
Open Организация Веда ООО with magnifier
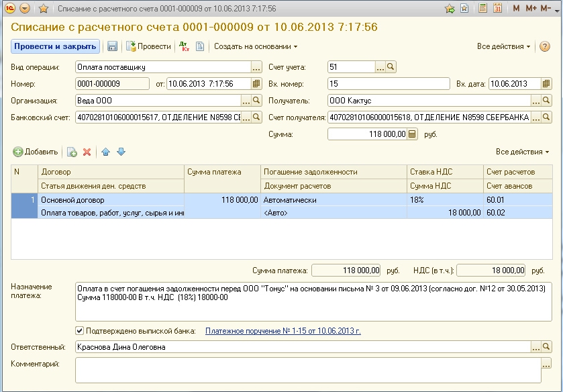(x=256, y=101)
